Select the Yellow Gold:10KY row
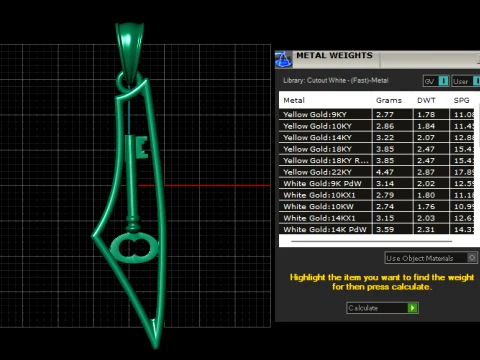 coord(376,126)
